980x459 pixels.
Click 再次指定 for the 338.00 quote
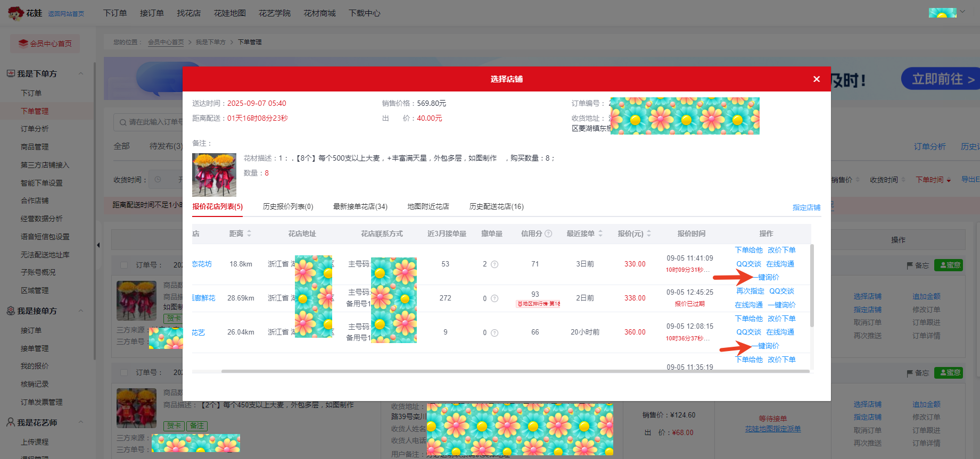[750, 291]
